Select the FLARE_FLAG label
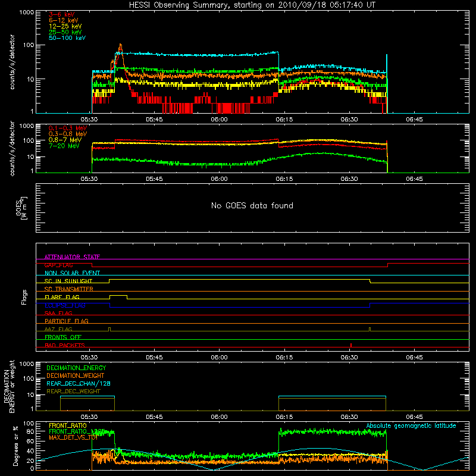Screen dimensions: 476x476 pyautogui.click(x=62, y=297)
